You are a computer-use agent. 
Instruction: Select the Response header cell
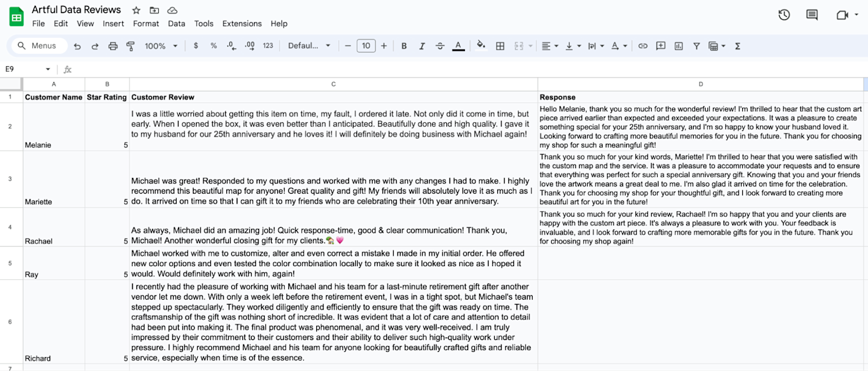pos(701,97)
